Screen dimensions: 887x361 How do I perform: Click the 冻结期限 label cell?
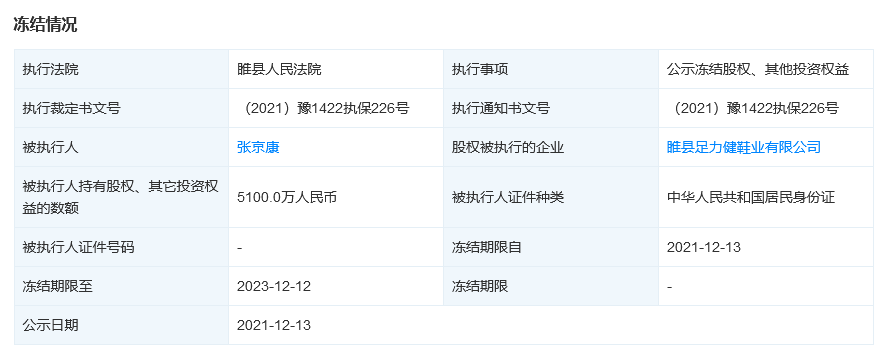click(x=551, y=286)
